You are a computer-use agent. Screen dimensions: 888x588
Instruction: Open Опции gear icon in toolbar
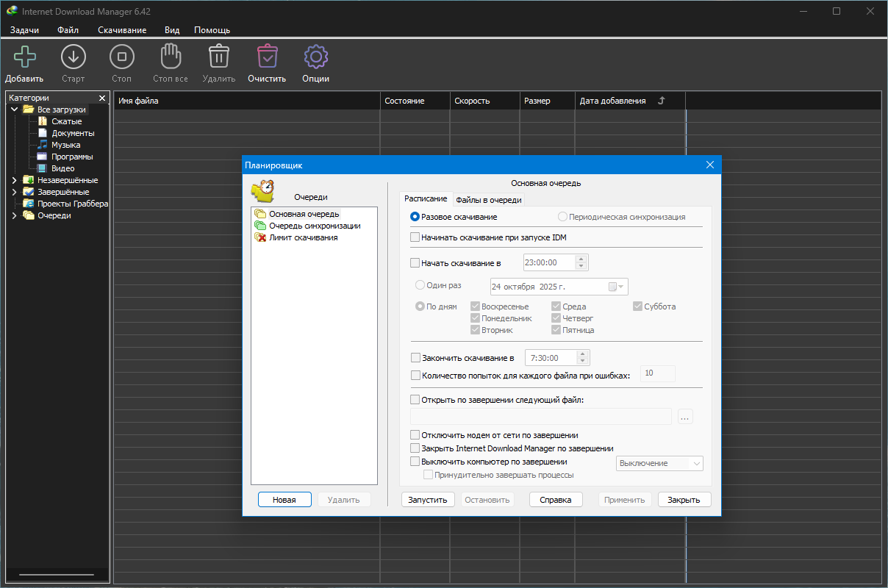(315, 57)
